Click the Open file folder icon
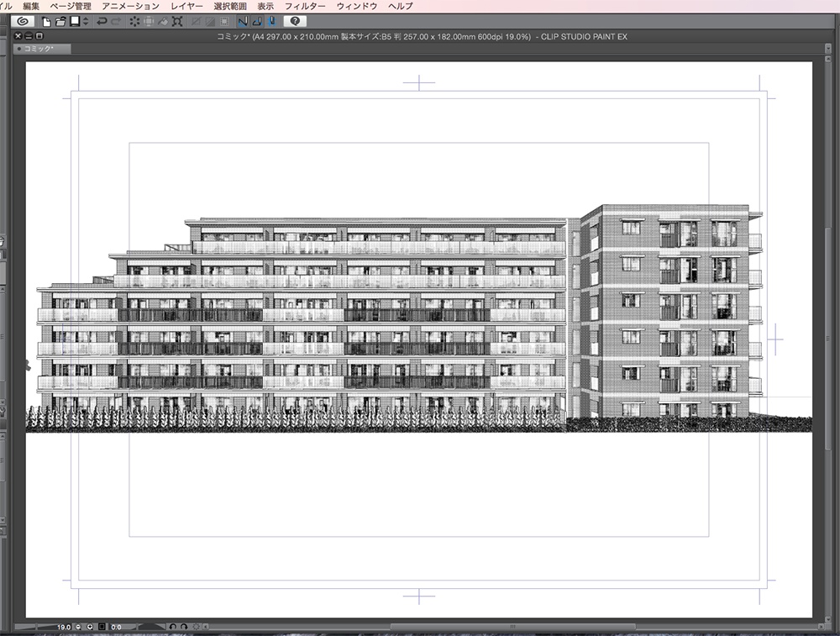840x636 pixels. 60,22
